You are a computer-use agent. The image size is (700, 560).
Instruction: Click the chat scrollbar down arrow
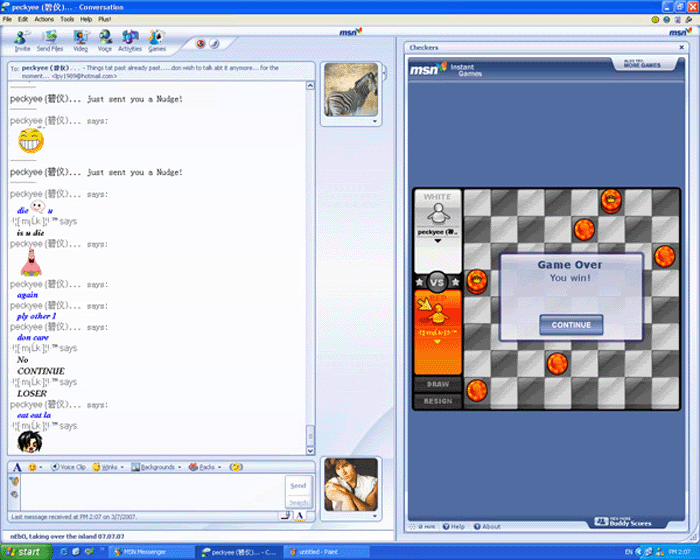coord(310,451)
